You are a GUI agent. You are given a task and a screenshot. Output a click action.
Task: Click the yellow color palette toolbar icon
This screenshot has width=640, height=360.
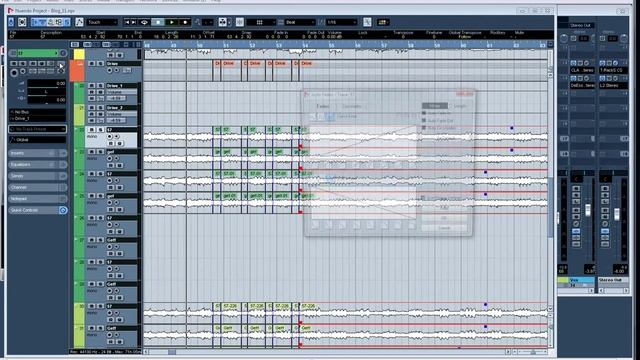coord(382,22)
